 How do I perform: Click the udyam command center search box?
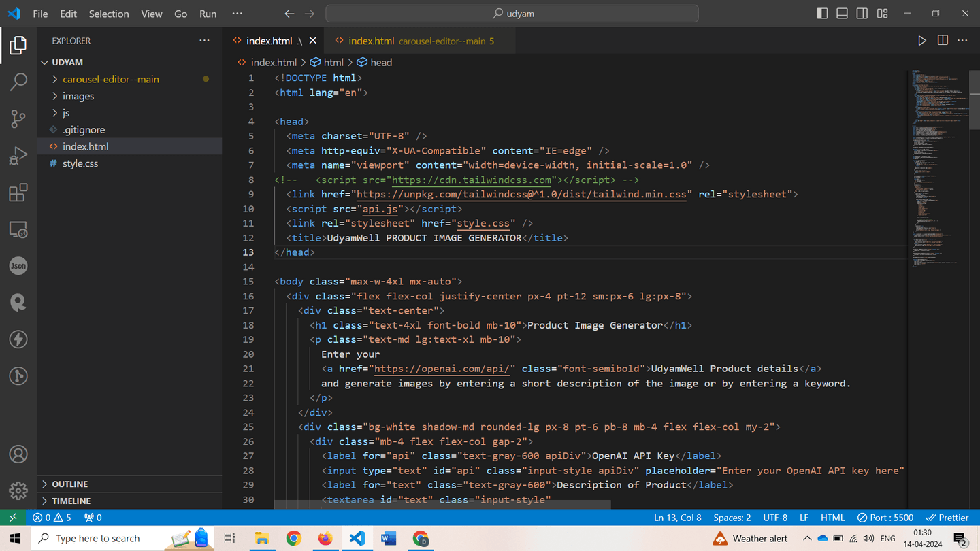(x=512, y=14)
